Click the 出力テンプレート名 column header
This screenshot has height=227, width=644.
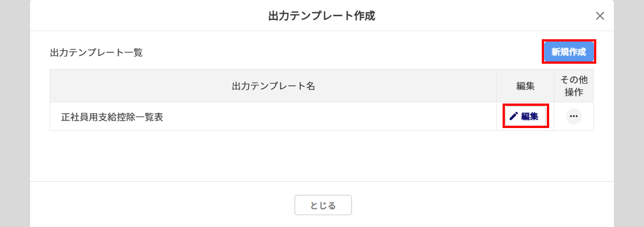click(273, 86)
